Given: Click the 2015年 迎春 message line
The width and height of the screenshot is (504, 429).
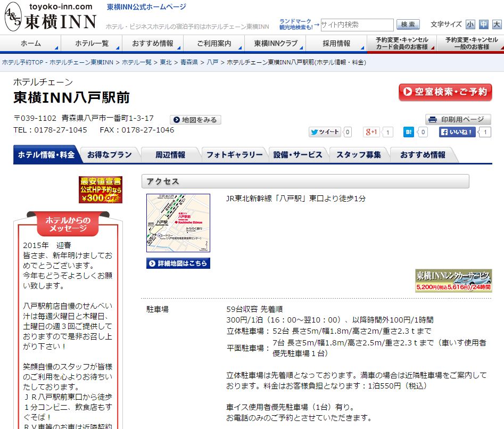Looking at the screenshot, I should [x=47, y=245].
